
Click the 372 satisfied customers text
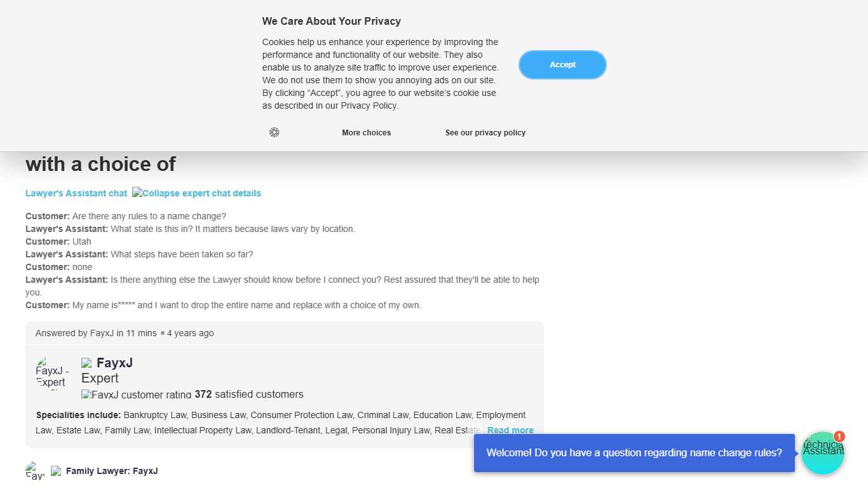point(249,395)
